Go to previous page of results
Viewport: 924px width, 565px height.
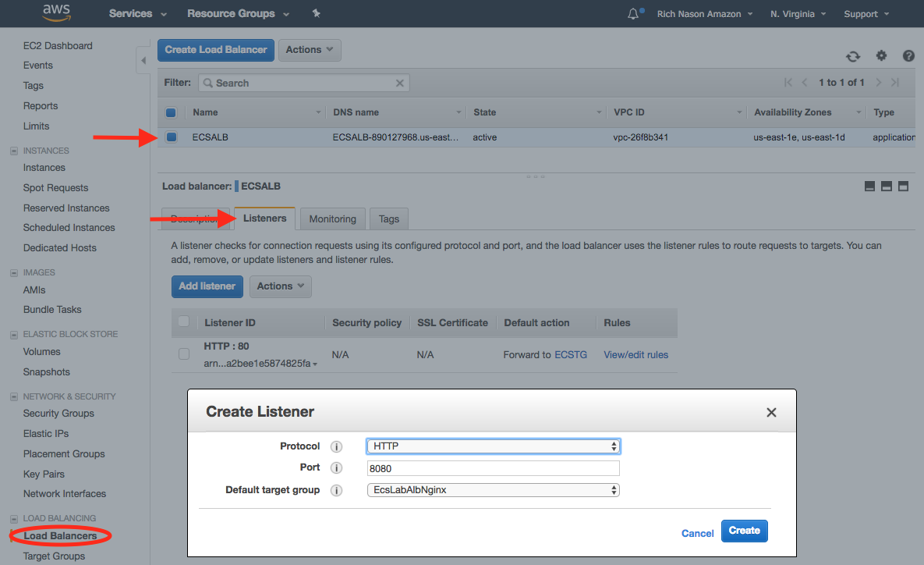click(x=805, y=83)
